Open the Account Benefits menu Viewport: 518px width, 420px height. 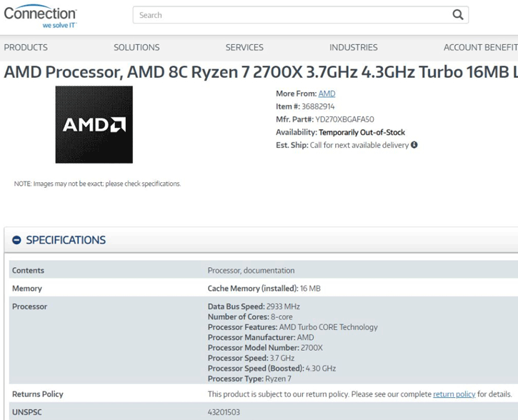tap(481, 48)
